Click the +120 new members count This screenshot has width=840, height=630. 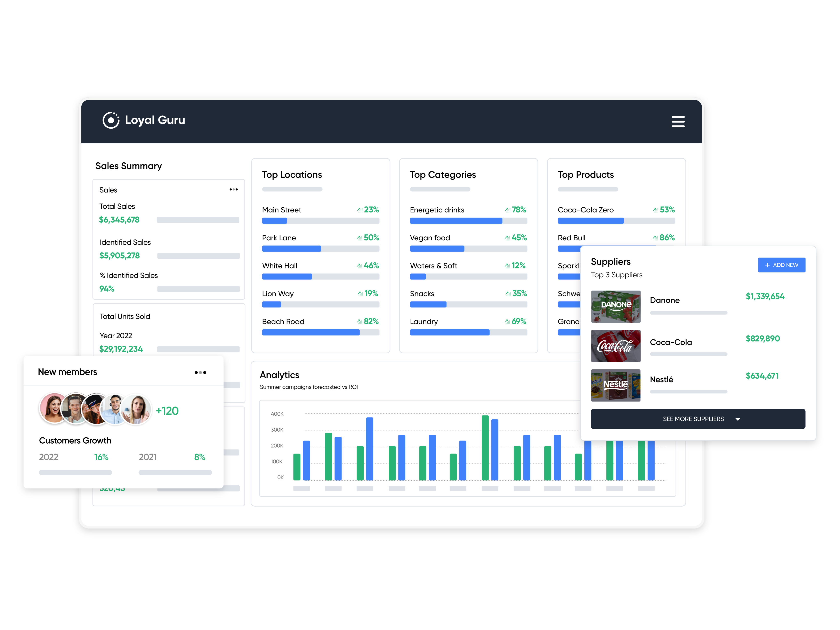pyautogui.click(x=167, y=411)
